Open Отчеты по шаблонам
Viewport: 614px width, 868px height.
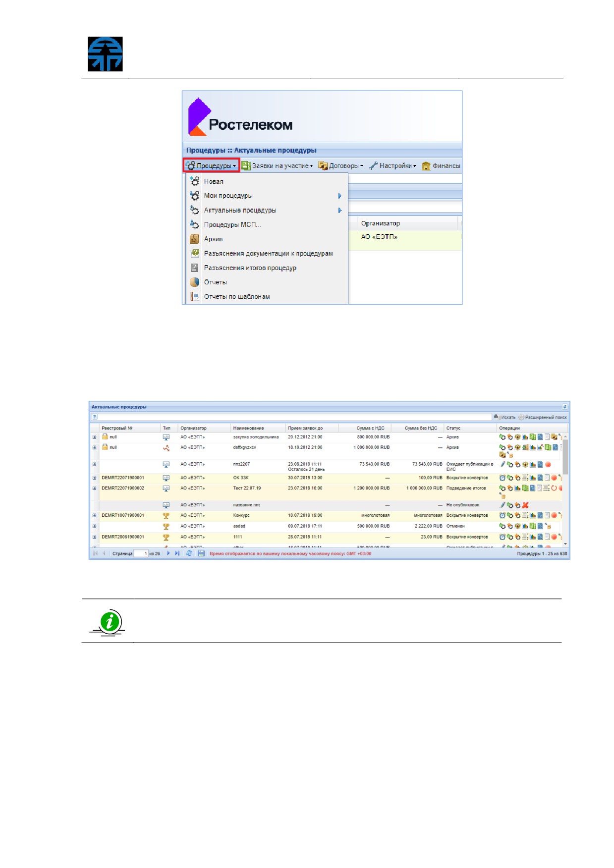tap(267, 296)
